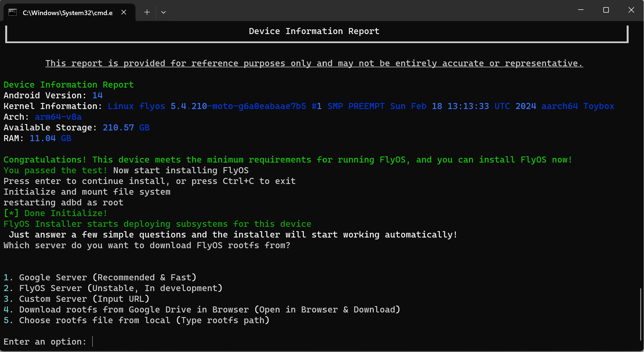Click 'FlyOS Installer starts deploying subsystems' line
The height and width of the screenshot is (352, 644).
157,224
